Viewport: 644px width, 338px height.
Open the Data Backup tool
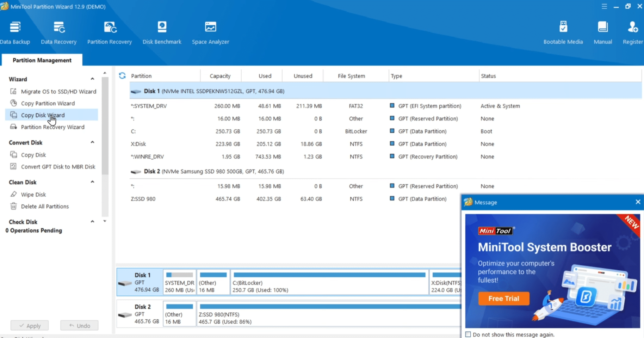click(x=15, y=32)
